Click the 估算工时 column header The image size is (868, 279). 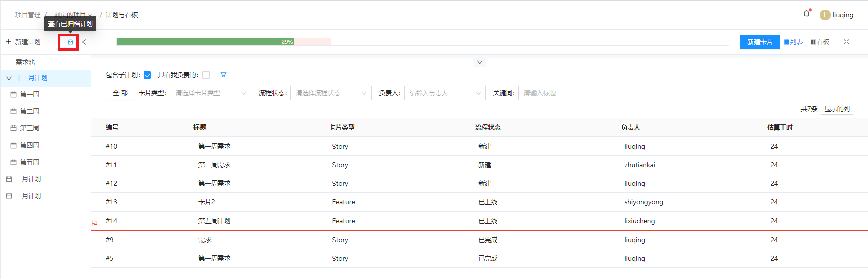click(780, 127)
